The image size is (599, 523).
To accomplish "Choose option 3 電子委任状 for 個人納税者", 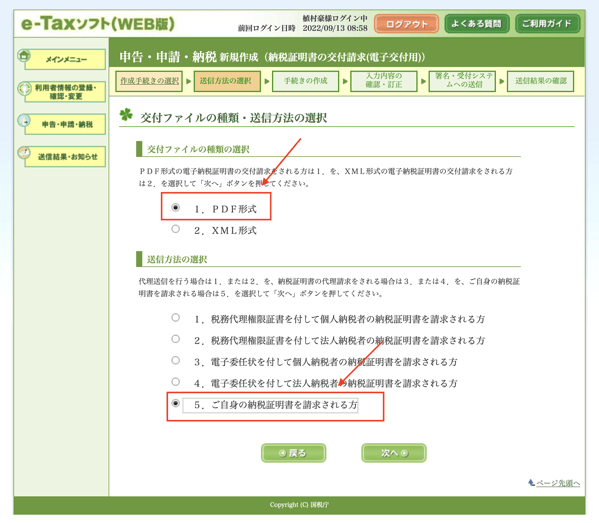I will pyautogui.click(x=175, y=360).
